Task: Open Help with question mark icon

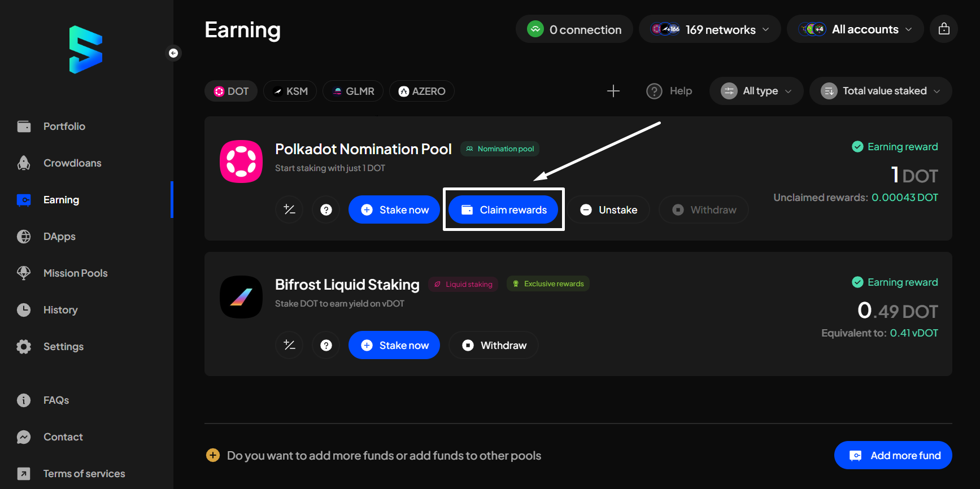Action: click(x=669, y=91)
